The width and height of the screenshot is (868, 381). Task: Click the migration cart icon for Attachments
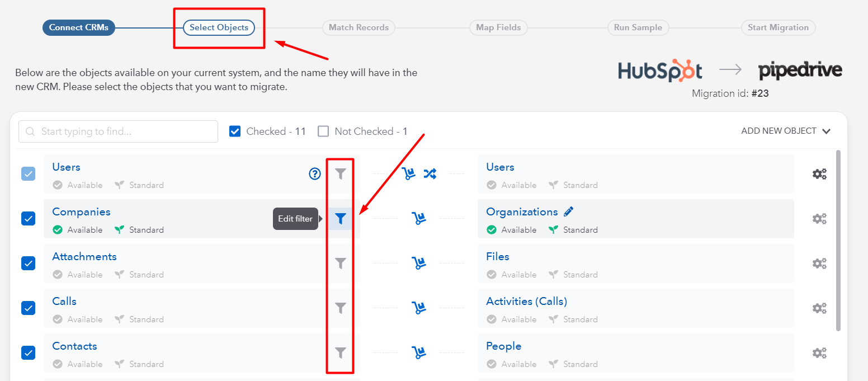tap(419, 263)
